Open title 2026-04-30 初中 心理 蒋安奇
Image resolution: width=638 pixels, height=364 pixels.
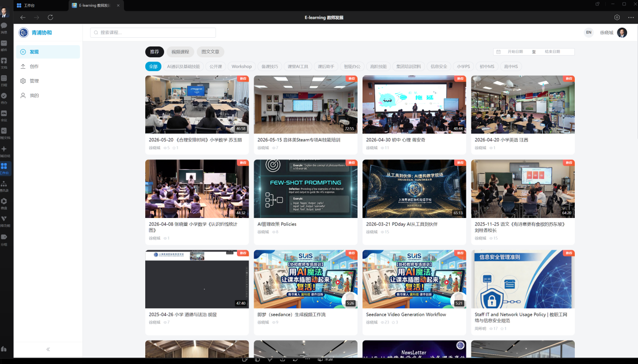click(x=396, y=140)
